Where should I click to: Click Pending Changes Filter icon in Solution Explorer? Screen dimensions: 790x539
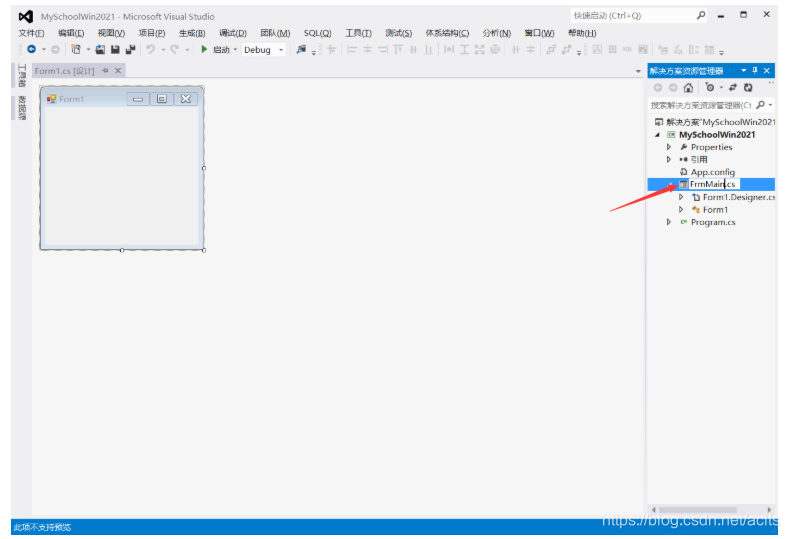click(709, 88)
